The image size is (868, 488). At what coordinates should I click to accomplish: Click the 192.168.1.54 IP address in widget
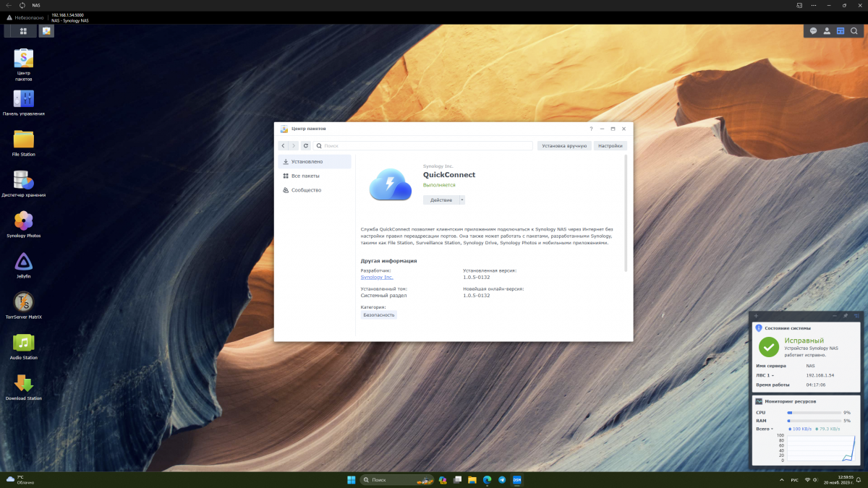click(x=820, y=375)
